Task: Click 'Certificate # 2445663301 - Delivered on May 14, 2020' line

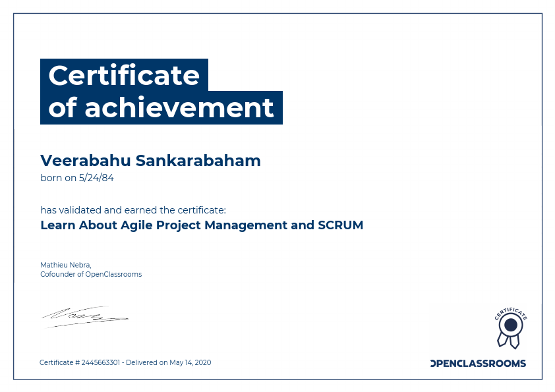Action: pyautogui.click(x=125, y=362)
